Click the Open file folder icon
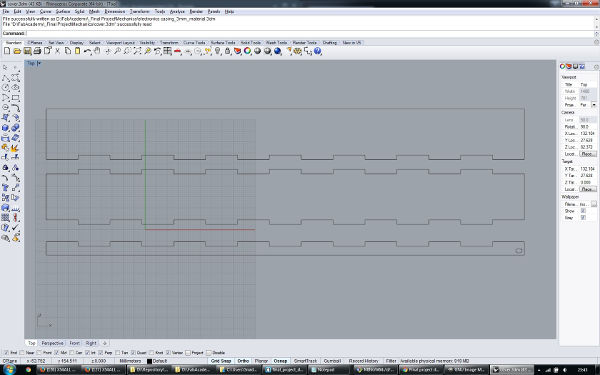 [17, 51]
